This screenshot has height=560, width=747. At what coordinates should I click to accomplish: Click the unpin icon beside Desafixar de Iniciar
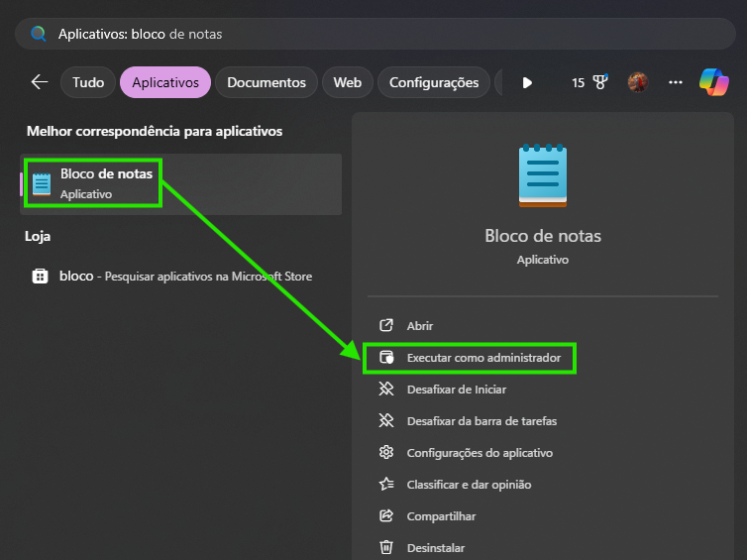click(386, 389)
